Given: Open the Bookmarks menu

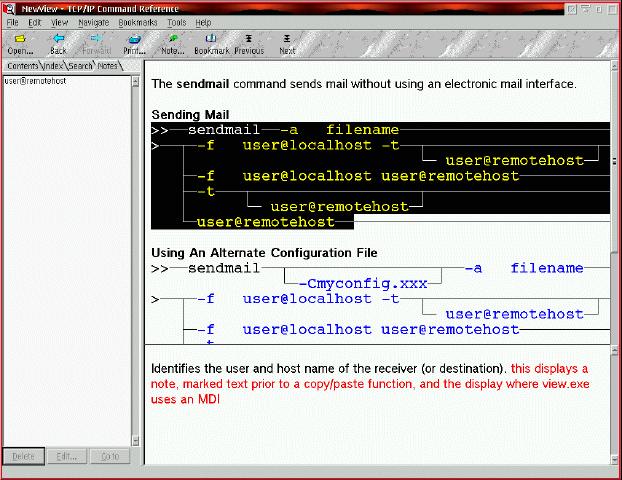Looking at the screenshot, I should click(138, 23).
